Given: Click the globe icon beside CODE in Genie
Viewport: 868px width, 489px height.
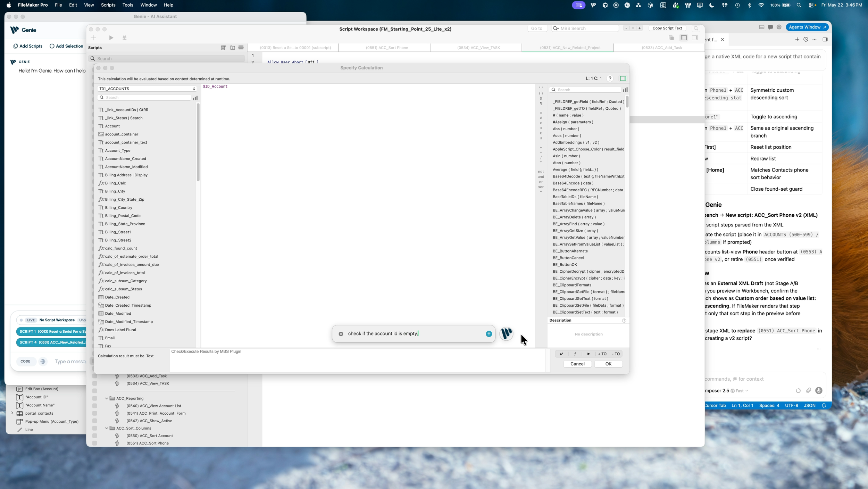Looking at the screenshot, I should 43,362.
